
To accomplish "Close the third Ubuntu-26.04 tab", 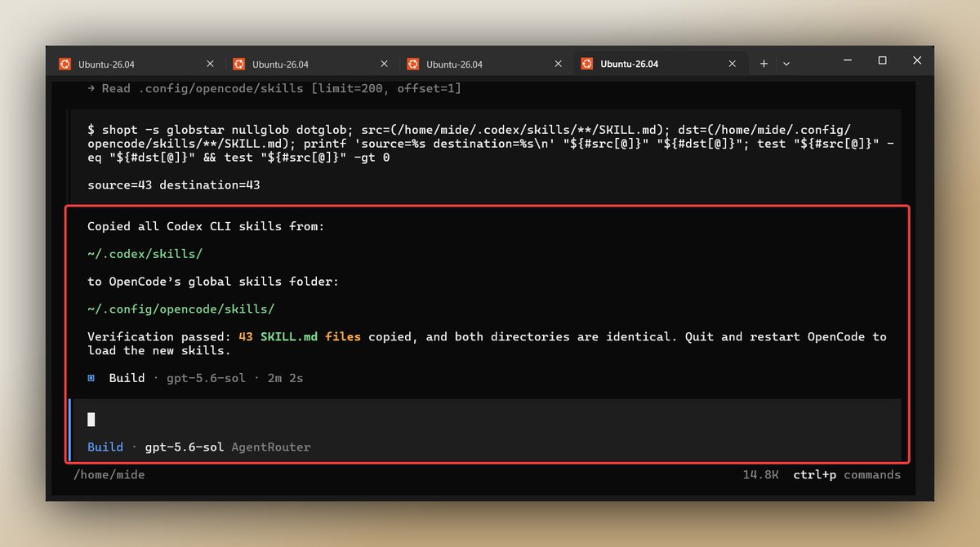I will pos(558,64).
